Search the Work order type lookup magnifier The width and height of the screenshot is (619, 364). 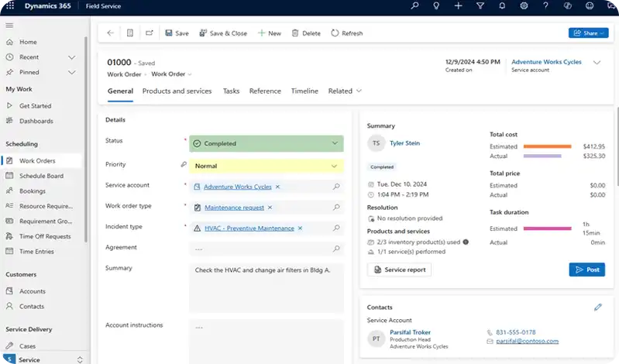pos(336,207)
